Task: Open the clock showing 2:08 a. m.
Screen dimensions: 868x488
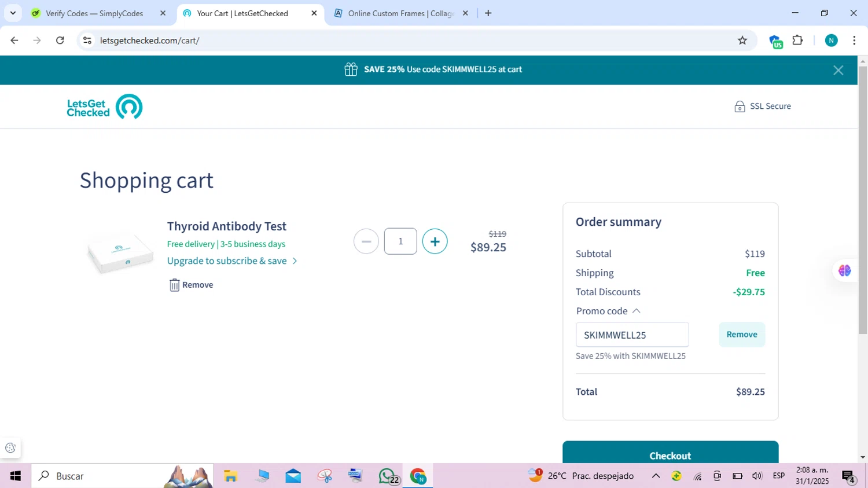Action: [812, 476]
